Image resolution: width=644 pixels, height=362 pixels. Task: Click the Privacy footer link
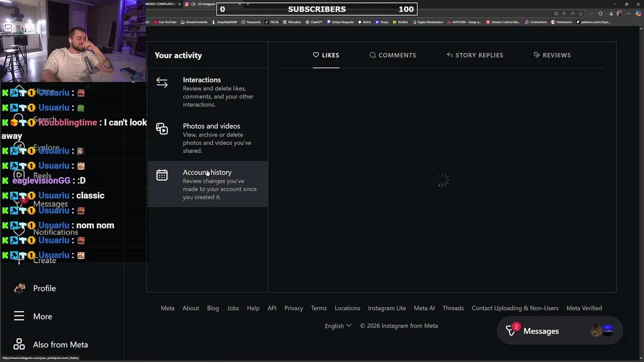[x=294, y=308]
